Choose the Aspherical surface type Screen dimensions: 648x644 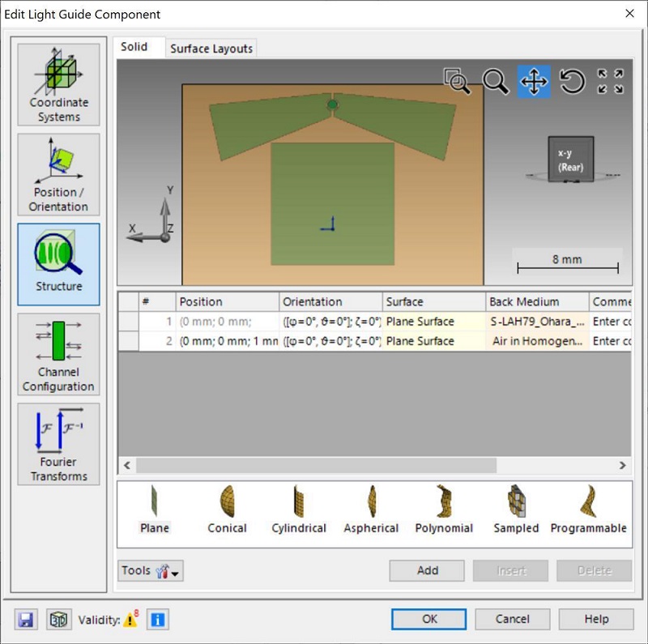point(371,510)
